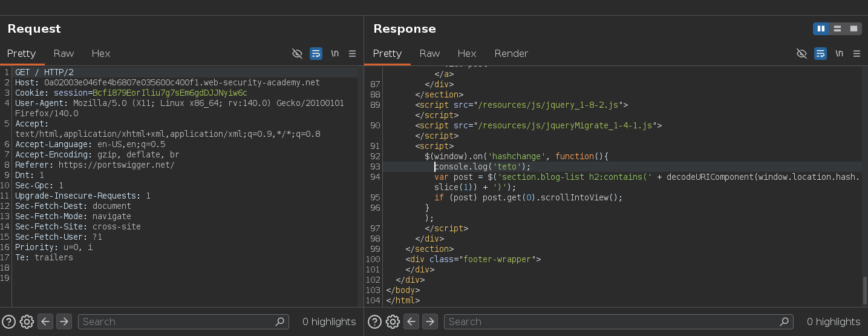Open Response panel options hamburger menu
The image size is (868, 336).
tap(857, 53)
